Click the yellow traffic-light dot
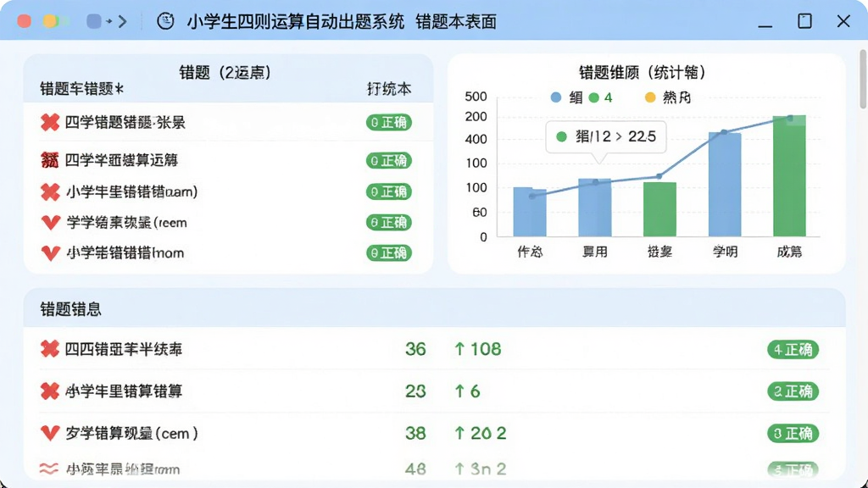This screenshot has width=868, height=488. point(50,21)
